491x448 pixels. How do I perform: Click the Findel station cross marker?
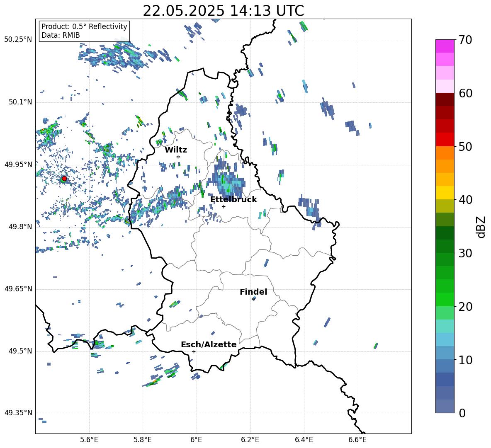coord(253,299)
